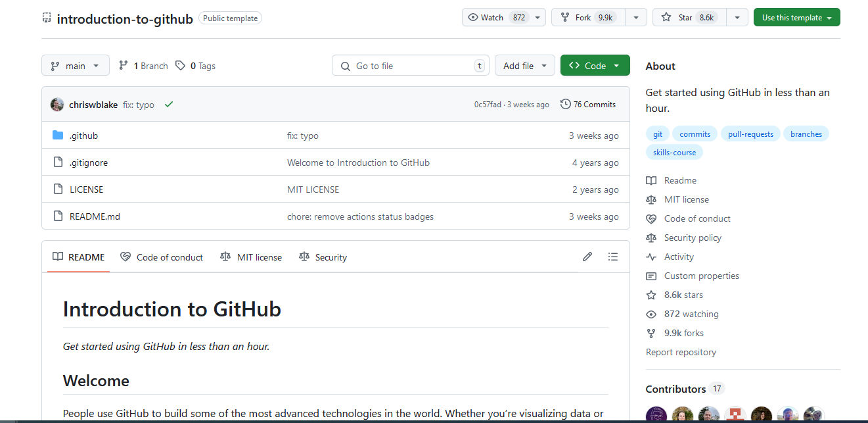Click the pulse icon beside Activity

pyautogui.click(x=651, y=257)
